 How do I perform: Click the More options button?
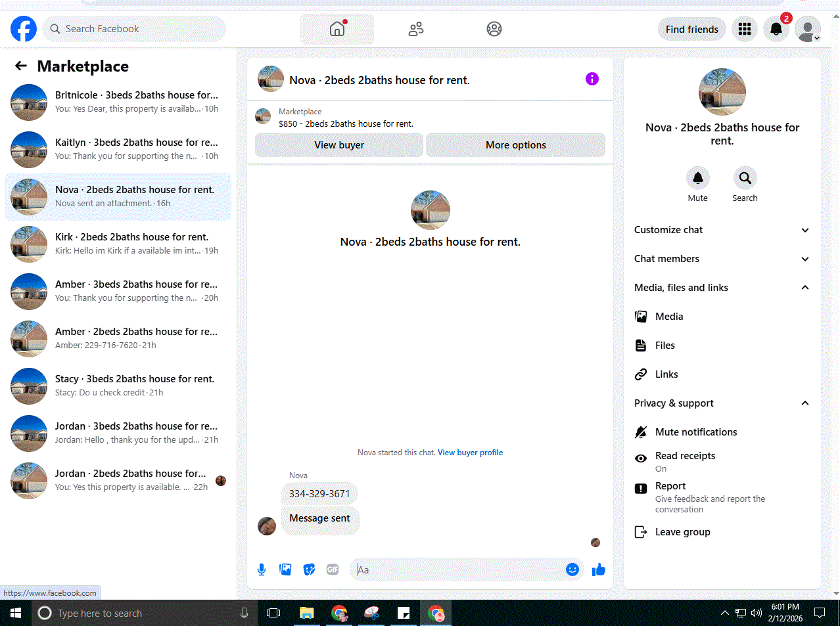tap(516, 145)
